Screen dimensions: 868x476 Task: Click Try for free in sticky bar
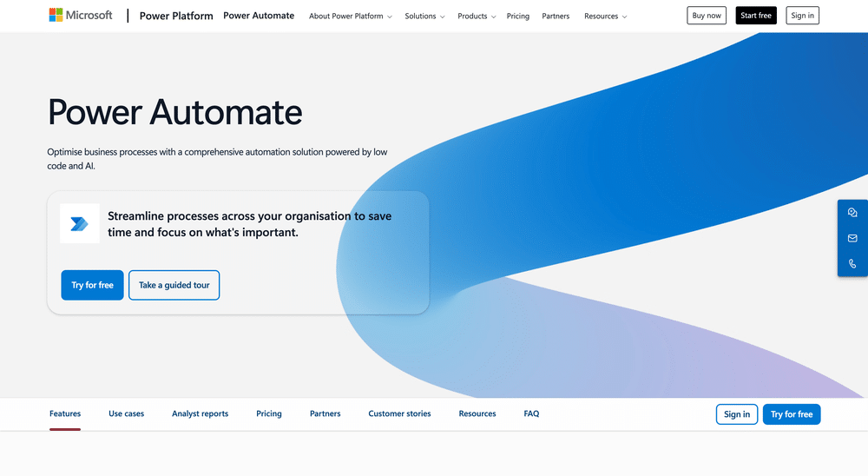point(792,414)
